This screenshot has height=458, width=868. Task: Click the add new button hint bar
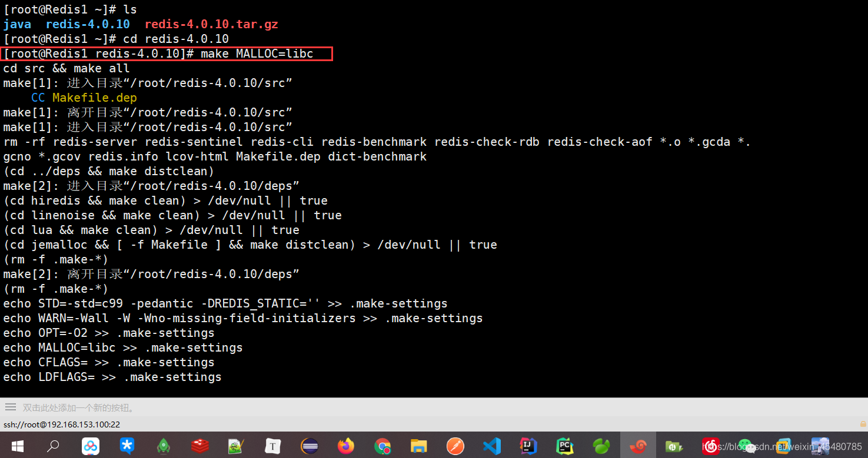coord(79,407)
